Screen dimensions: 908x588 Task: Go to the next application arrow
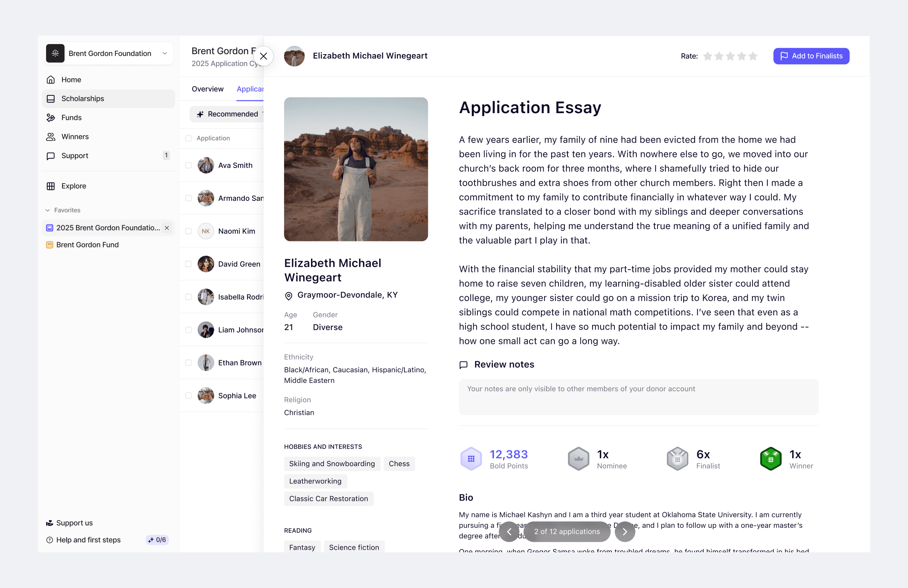[625, 532]
